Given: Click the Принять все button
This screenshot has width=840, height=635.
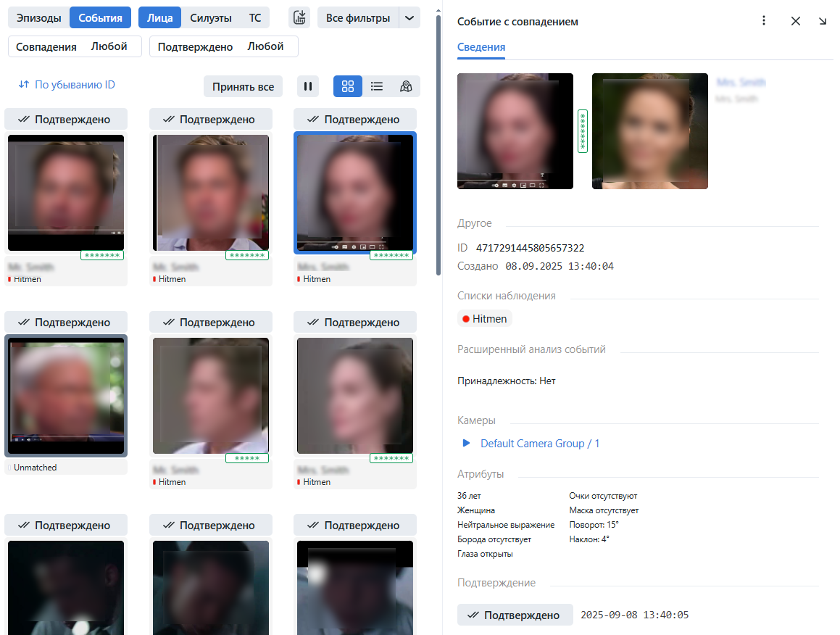Looking at the screenshot, I should click(x=243, y=86).
